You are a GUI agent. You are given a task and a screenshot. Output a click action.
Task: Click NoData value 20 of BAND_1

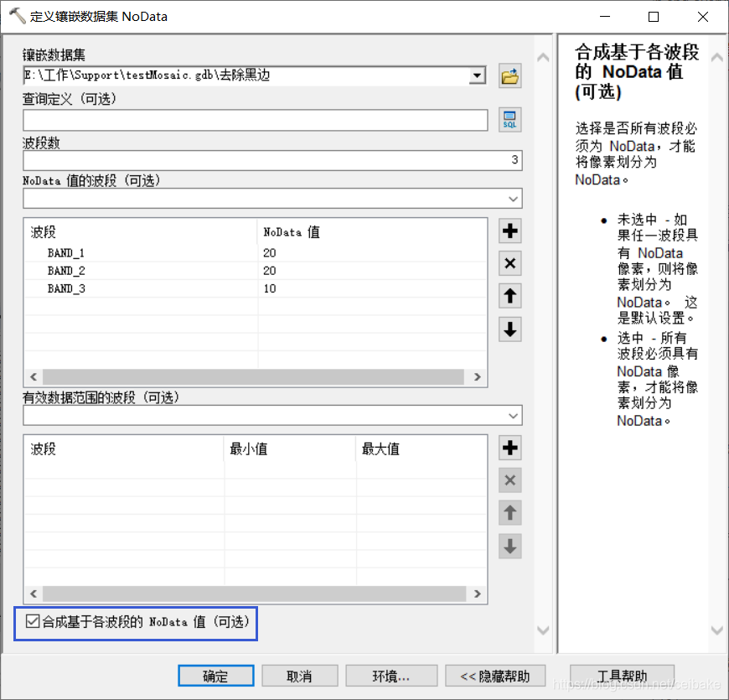pyautogui.click(x=270, y=253)
